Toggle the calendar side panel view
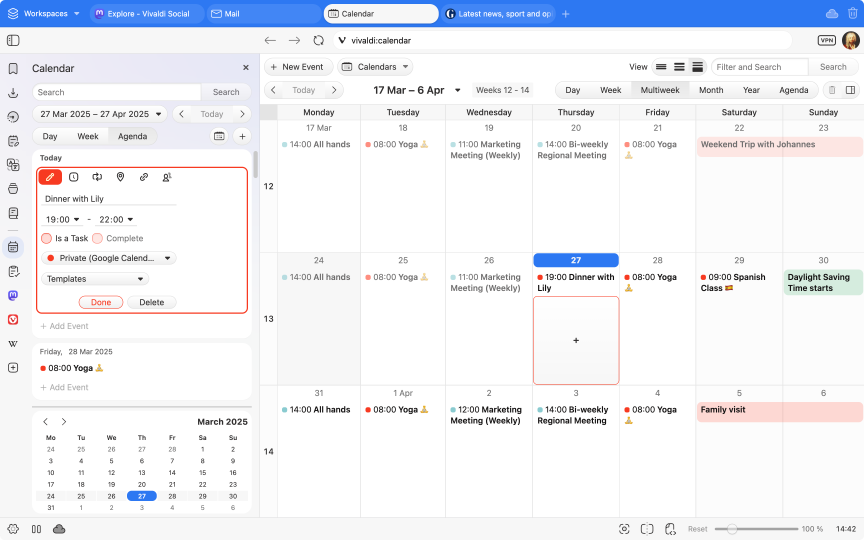864x540 pixels. pyautogui.click(x=850, y=90)
